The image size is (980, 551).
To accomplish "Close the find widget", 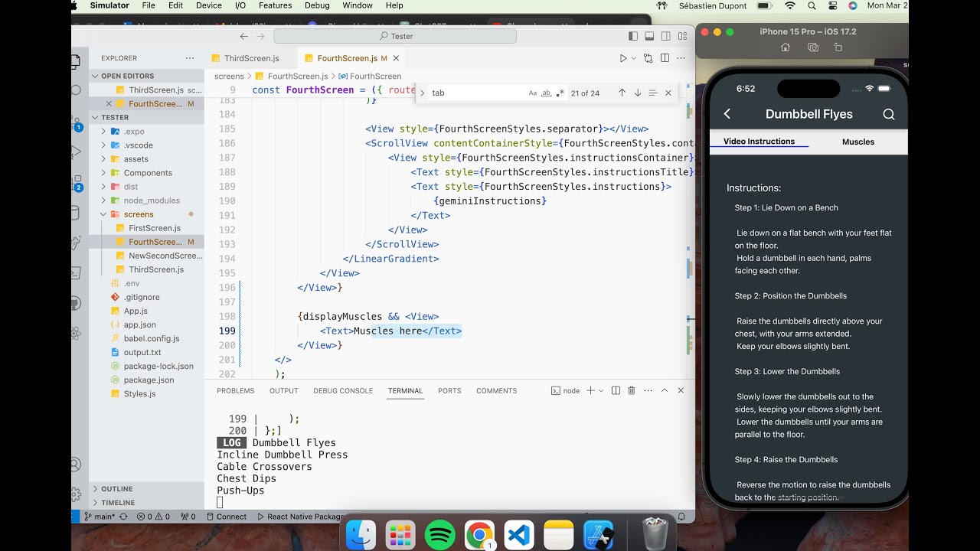I will (x=668, y=93).
